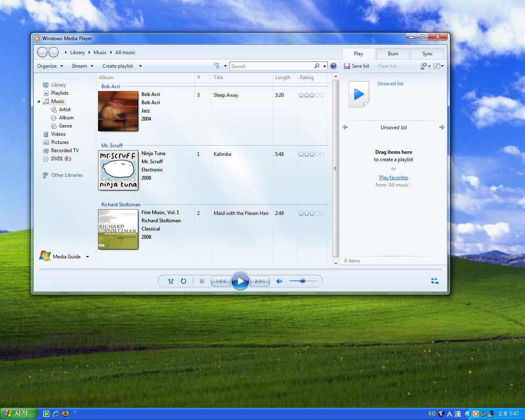Launch Firefox from the quick launch bar
Viewport: 525px width, 420px height.
tap(65, 413)
